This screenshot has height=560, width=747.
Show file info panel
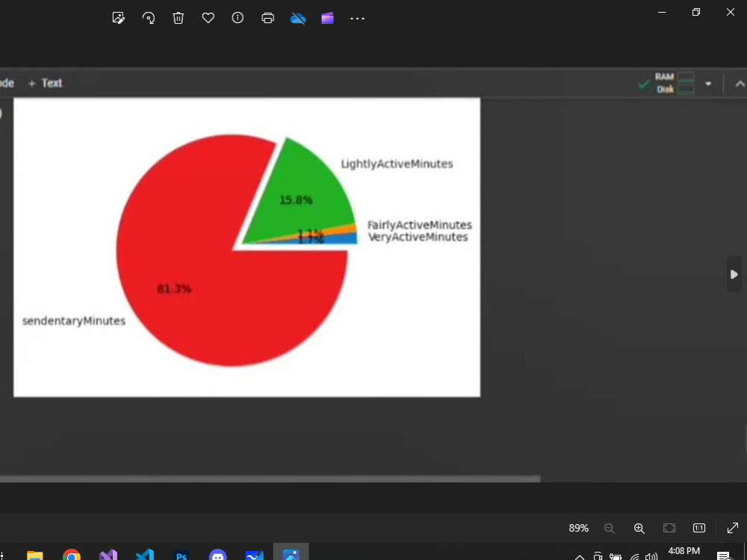[238, 18]
